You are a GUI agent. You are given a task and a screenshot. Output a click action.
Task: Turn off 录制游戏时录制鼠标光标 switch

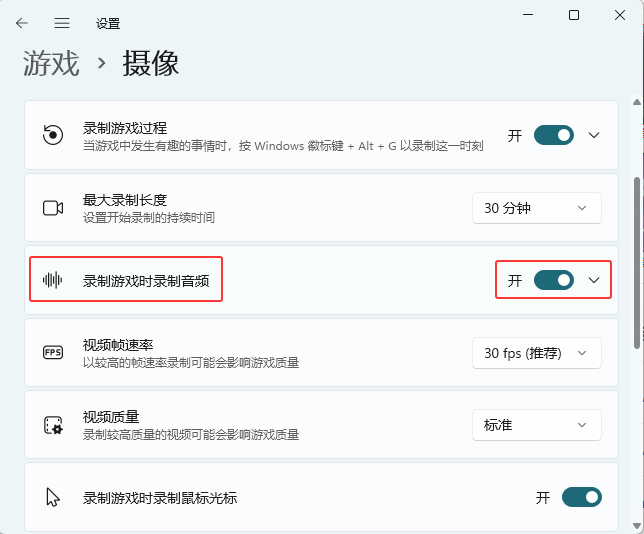(581, 497)
